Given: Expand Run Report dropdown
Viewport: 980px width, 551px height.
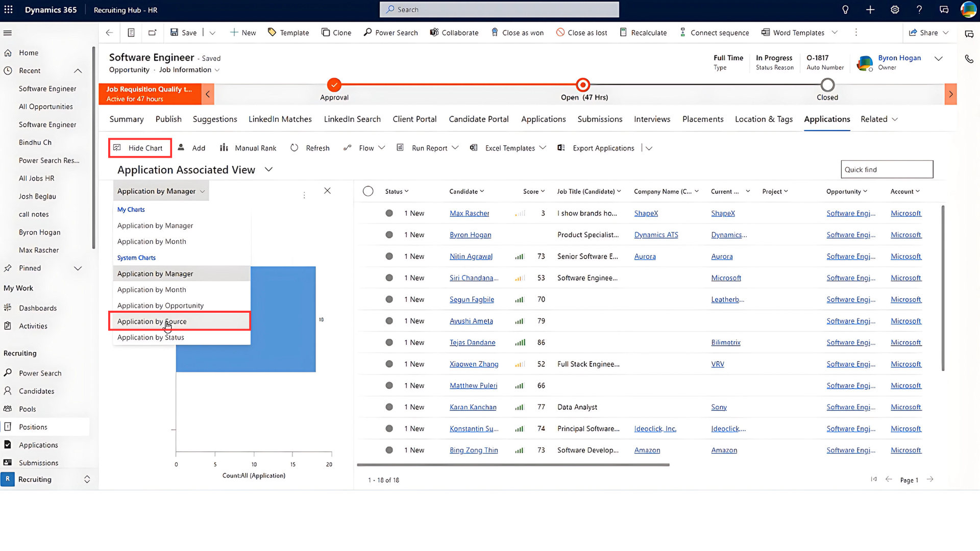Looking at the screenshot, I should tap(455, 148).
